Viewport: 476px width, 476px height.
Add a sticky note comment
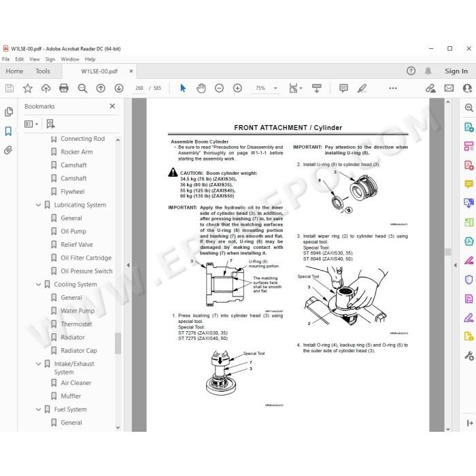343,88
